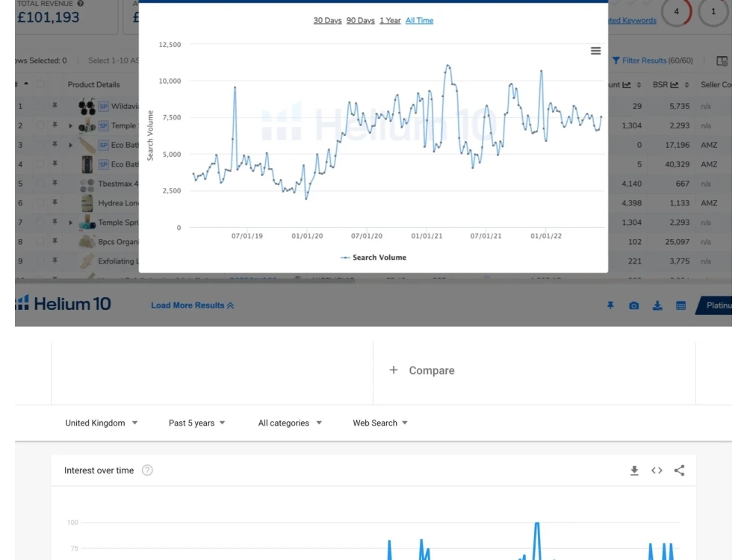This screenshot has height=560, width=747.
Task: Click the camera screenshot icon
Action: click(633, 305)
